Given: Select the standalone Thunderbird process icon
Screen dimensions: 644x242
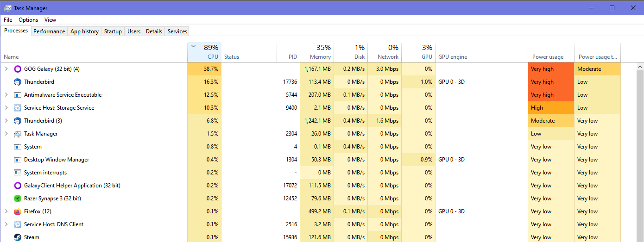Looking at the screenshot, I should [18, 82].
